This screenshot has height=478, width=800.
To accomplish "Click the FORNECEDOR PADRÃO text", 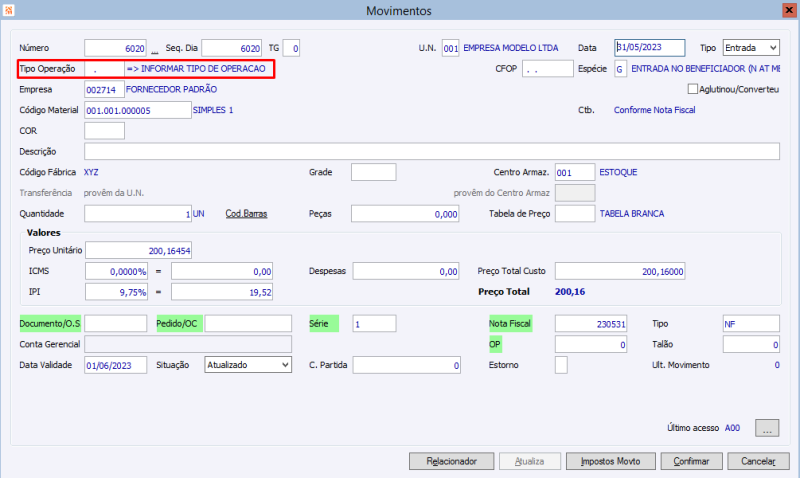I will [x=171, y=89].
